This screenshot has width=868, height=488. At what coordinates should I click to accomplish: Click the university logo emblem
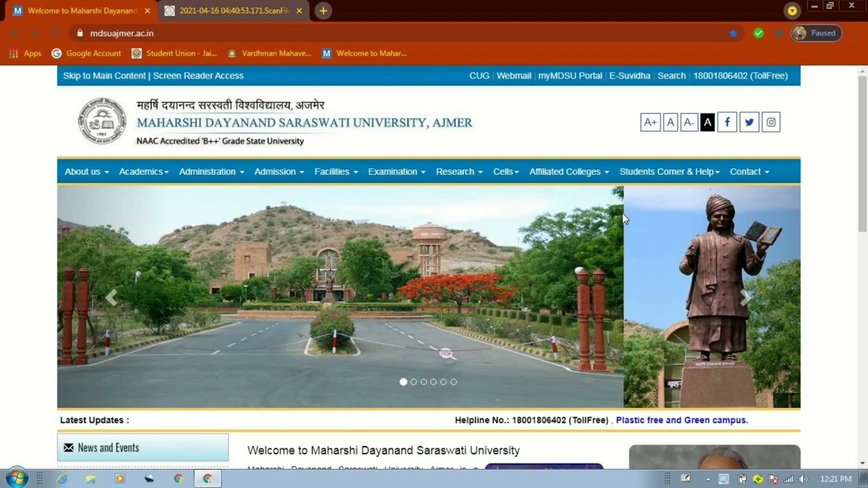[102, 121]
